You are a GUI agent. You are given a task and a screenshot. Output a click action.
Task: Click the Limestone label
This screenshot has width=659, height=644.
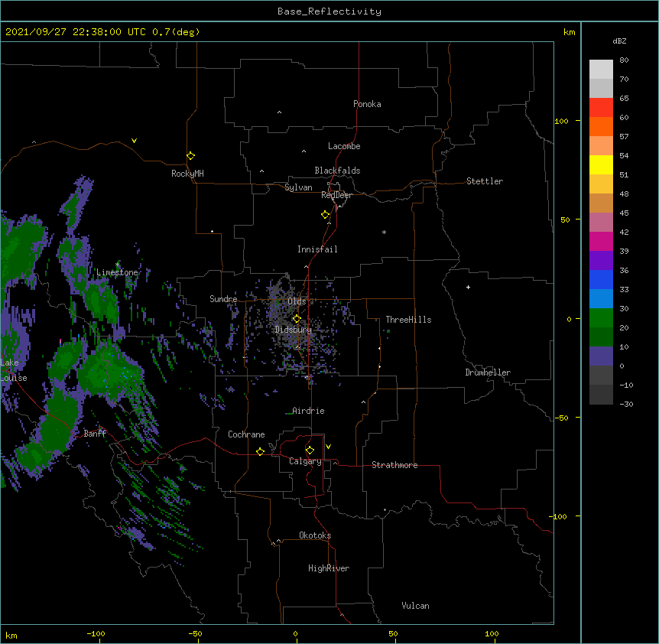[117, 272]
